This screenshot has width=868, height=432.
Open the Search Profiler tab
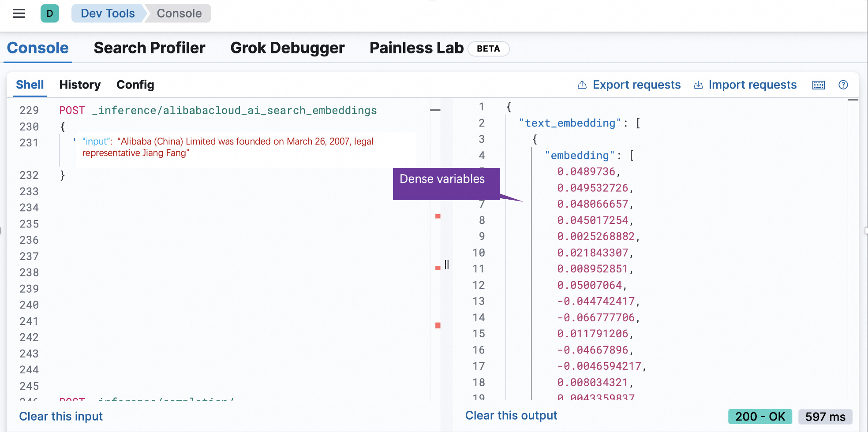pyautogui.click(x=150, y=48)
